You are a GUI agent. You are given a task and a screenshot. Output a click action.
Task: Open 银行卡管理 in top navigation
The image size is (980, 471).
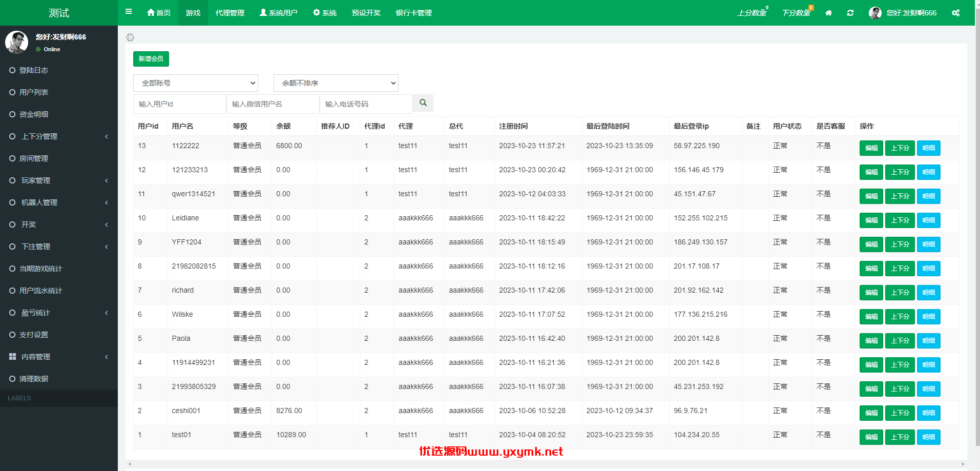(x=414, y=13)
